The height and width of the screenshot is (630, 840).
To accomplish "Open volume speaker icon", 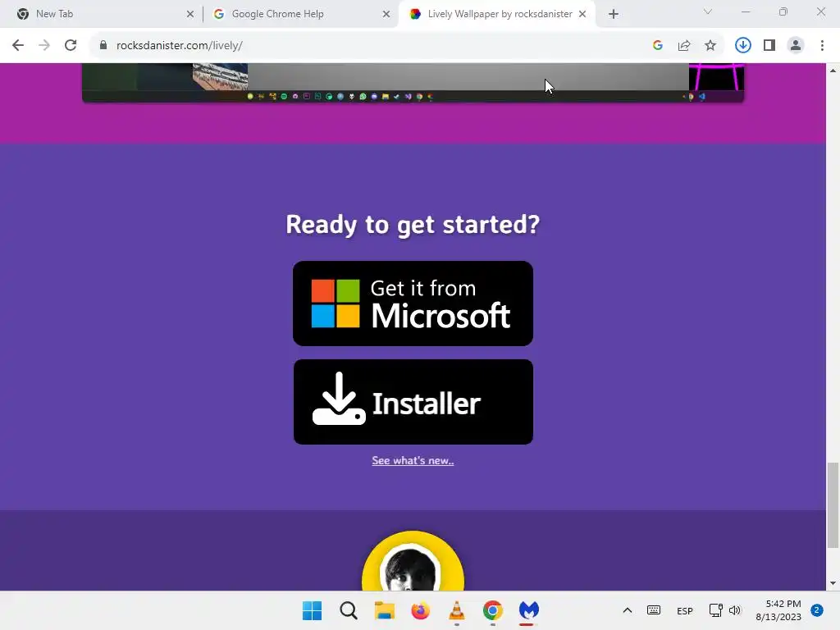I will click(734, 610).
